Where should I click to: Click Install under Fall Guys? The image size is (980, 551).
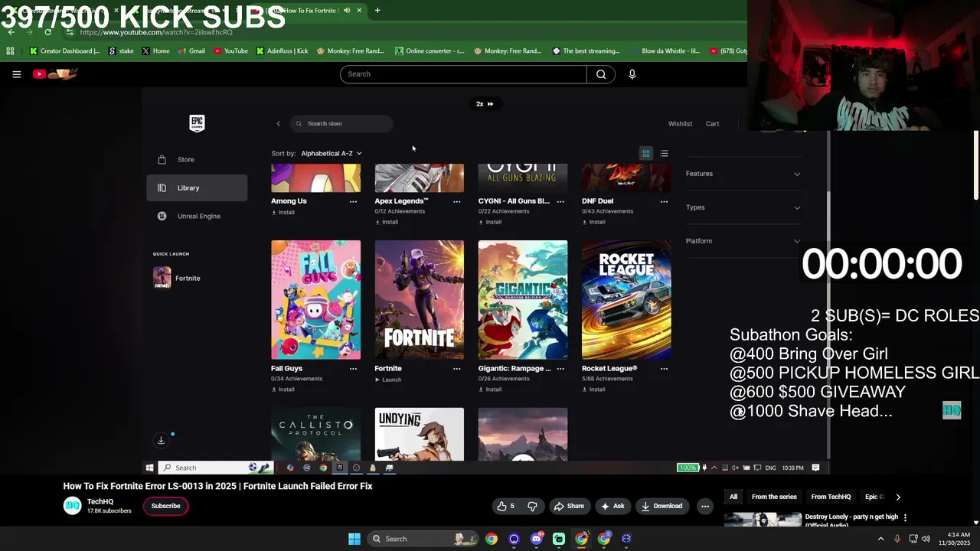click(x=283, y=390)
